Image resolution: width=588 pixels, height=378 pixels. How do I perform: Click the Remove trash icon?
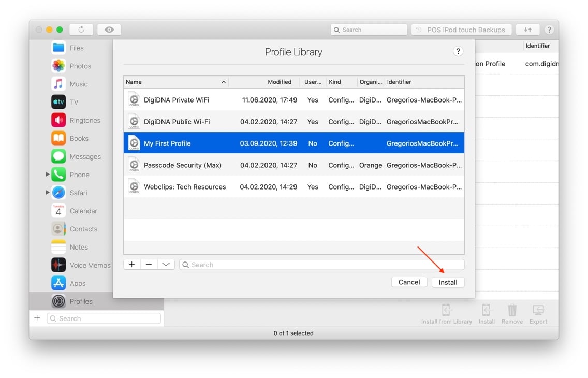tap(512, 314)
